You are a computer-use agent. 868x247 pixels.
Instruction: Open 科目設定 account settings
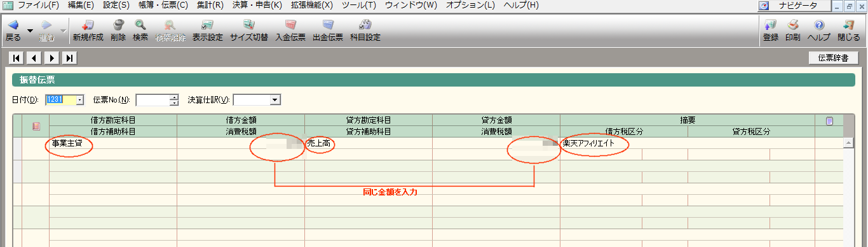click(x=365, y=31)
